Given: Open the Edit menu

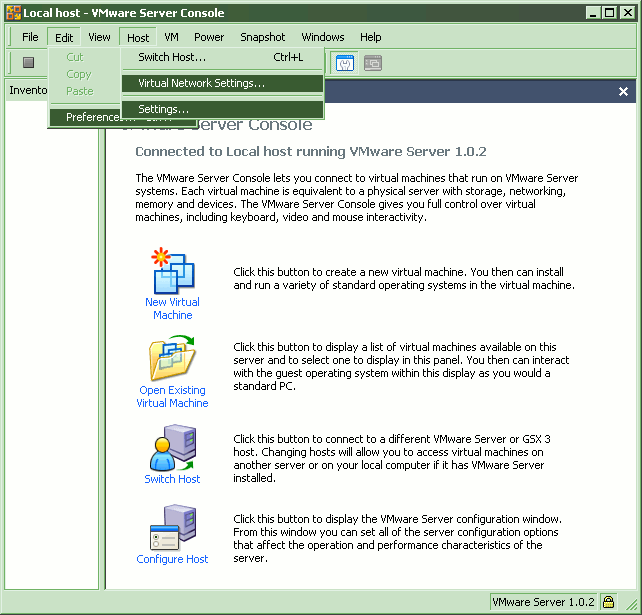Looking at the screenshot, I should (64, 38).
